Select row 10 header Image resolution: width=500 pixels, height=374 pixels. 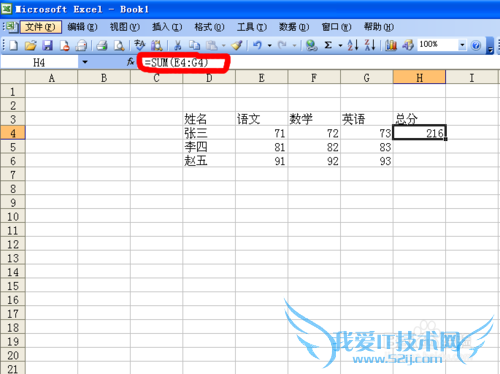[x=13, y=216]
